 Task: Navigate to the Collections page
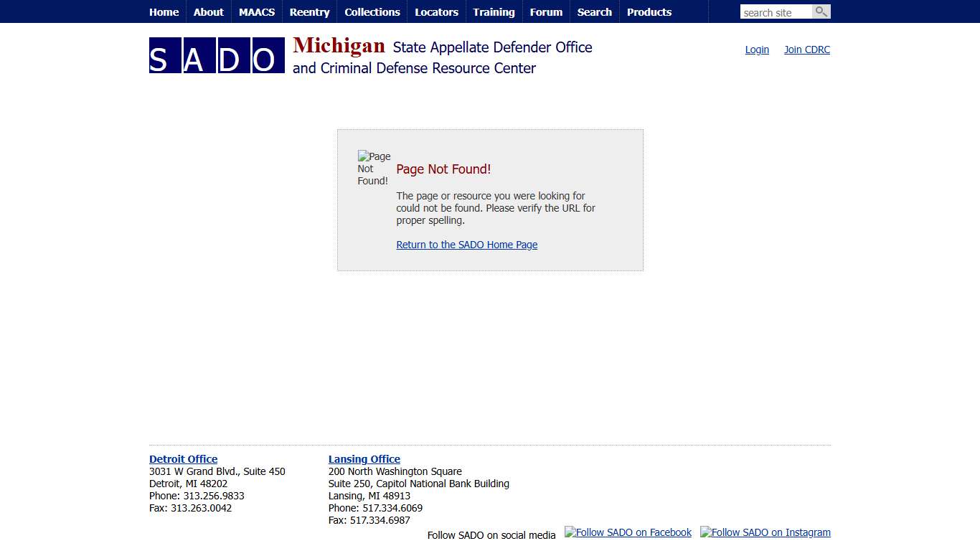(372, 11)
